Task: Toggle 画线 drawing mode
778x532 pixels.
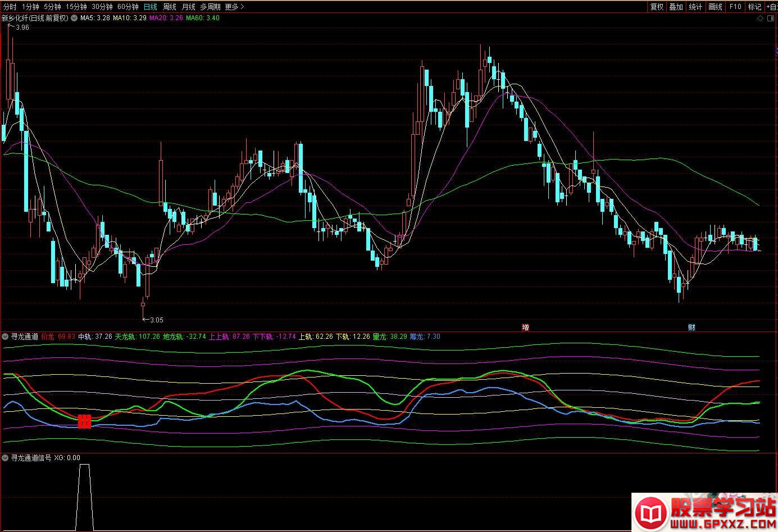Action: (x=715, y=7)
